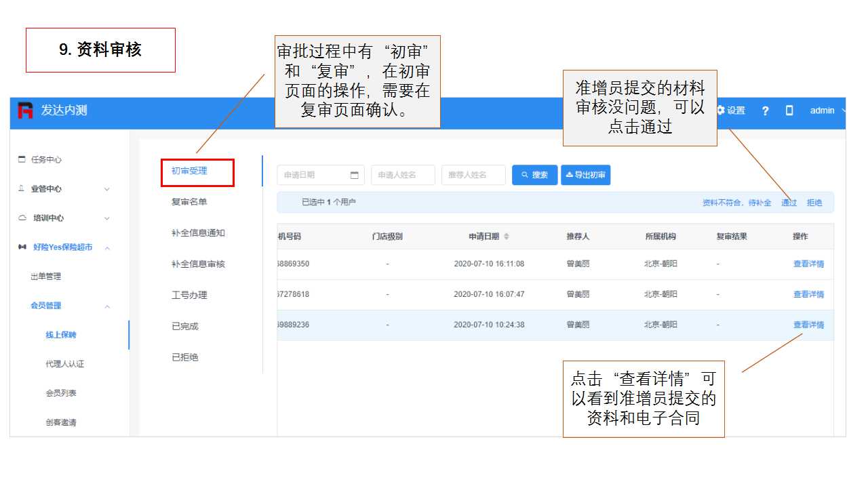Open the help question mark icon
The width and height of the screenshot is (868, 488).
(765, 110)
